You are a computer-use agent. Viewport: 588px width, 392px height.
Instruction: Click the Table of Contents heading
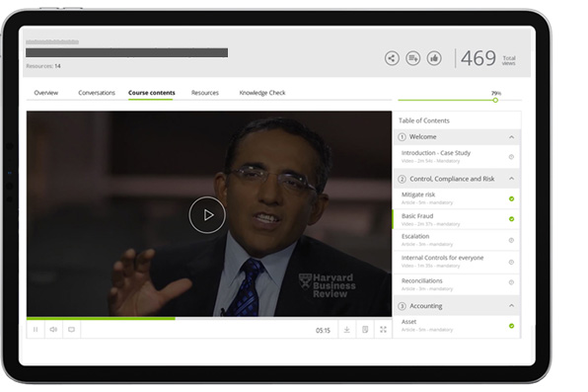(x=424, y=120)
